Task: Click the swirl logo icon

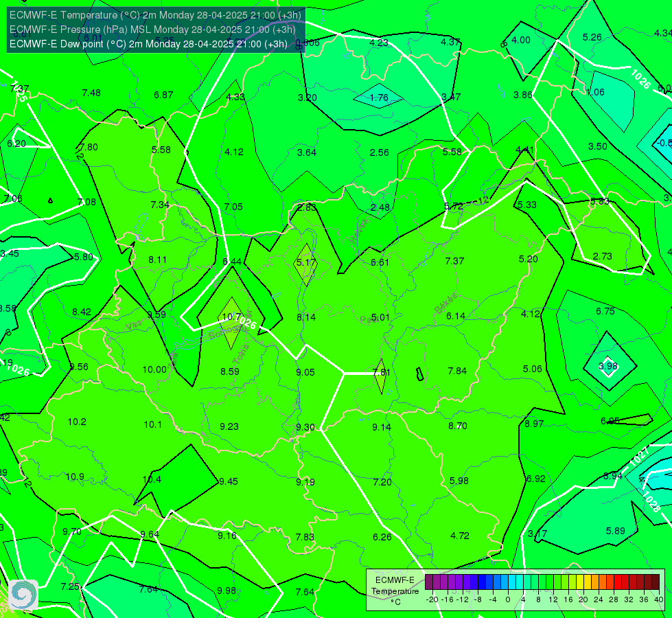Action: (23, 595)
